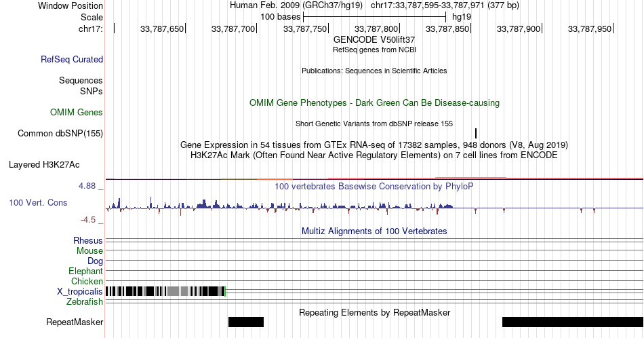The width and height of the screenshot is (644, 338).
Task: Select the Elephant alignment row label
Action: coord(85,271)
